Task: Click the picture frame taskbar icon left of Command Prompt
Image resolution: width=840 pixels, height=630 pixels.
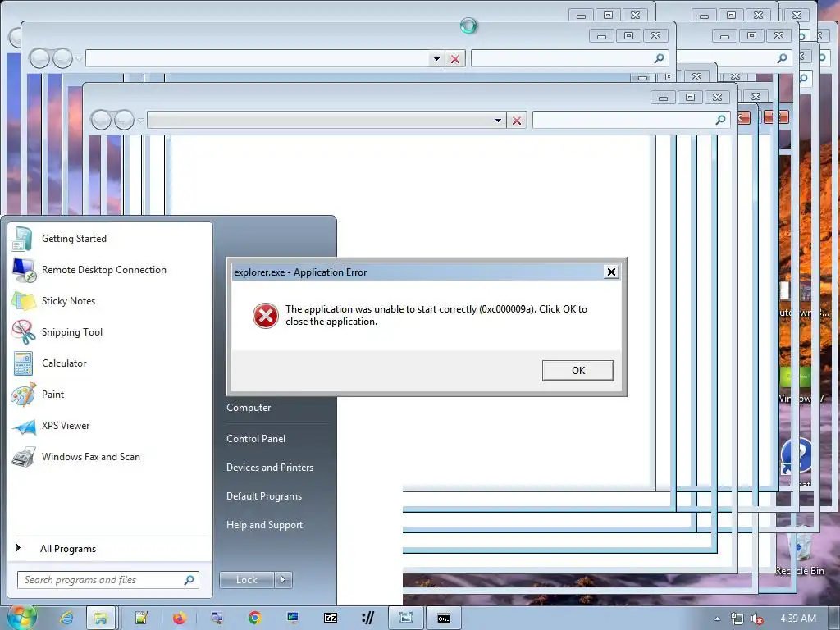Action: 405,619
